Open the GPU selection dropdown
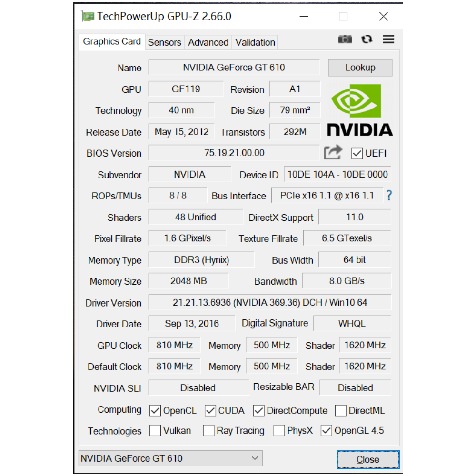 tap(170, 458)
